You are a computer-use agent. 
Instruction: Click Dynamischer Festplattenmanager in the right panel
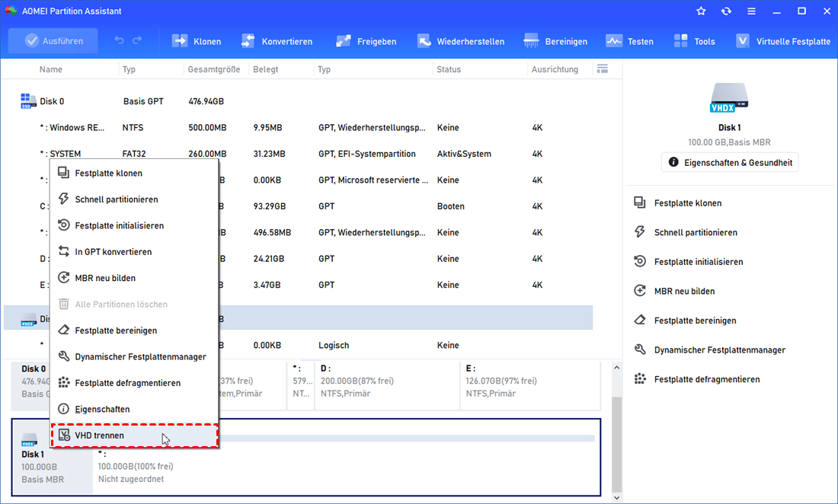[720, 349]
